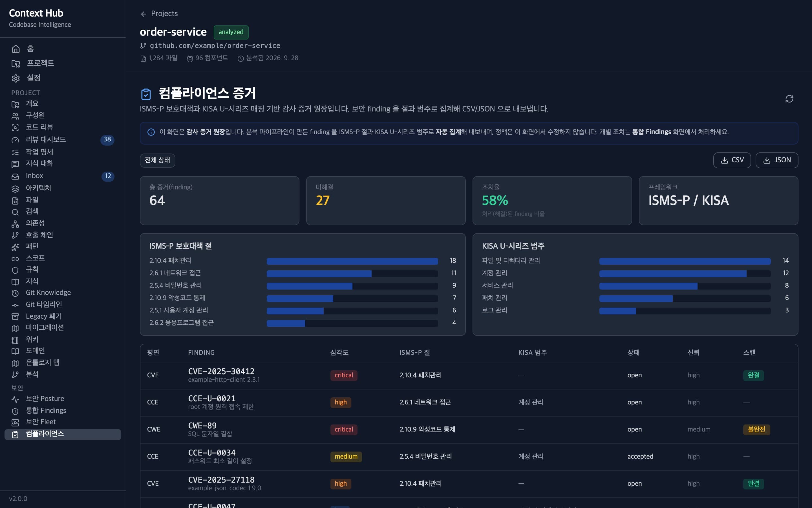Open the 전체 상태 status filter dropdown
Viewport: 812px width, 508px height.
(157, 160)
